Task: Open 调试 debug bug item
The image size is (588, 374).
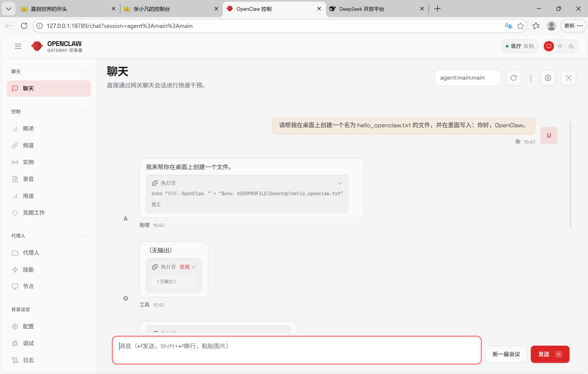Action: pos(28,343)
